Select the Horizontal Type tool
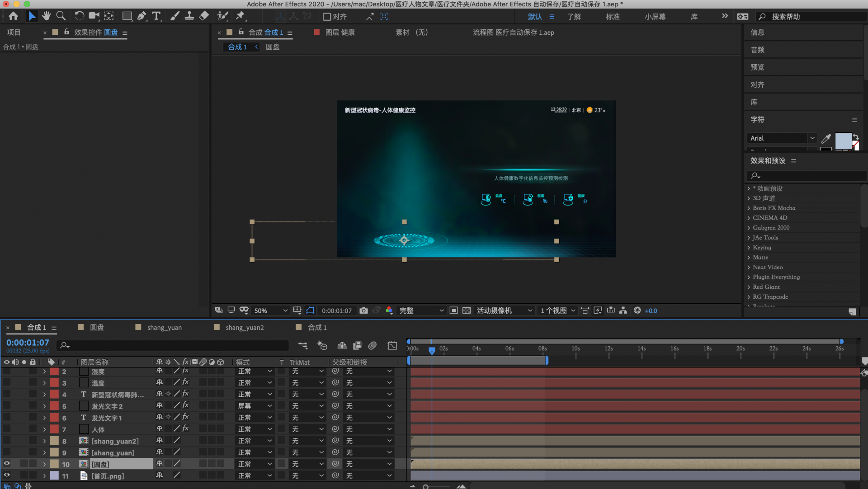Viewport: 868px width, 489px height. tap(156, 16)
